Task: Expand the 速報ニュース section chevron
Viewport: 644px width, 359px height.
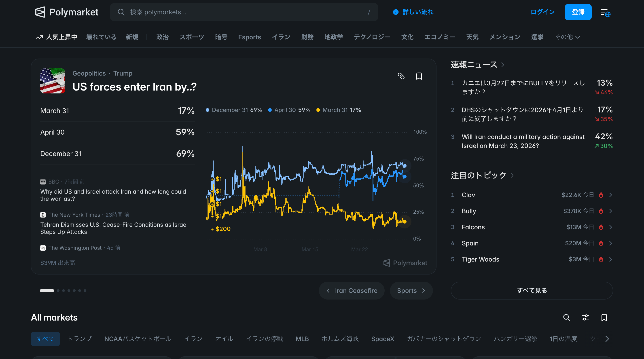Action: click(503, 65)
